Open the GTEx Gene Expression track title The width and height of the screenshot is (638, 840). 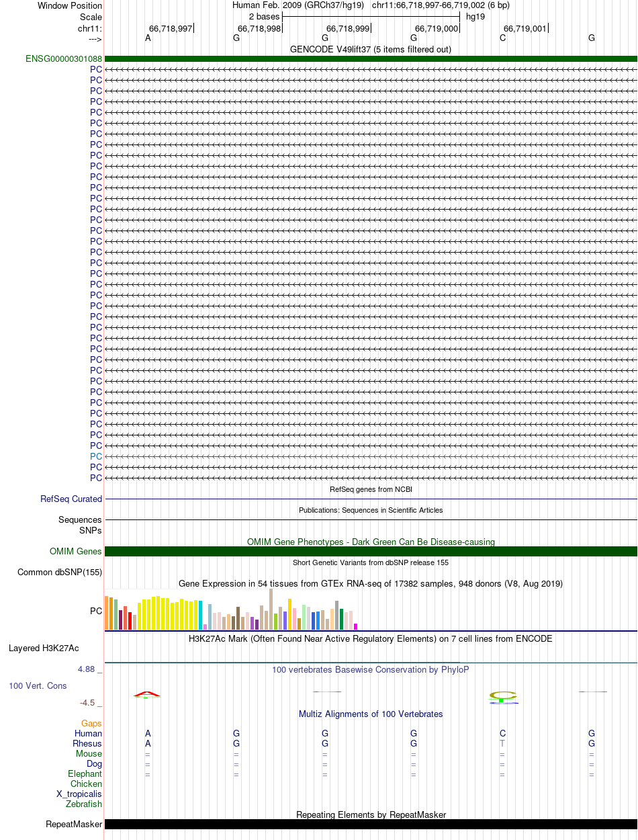(x=371, y=583)
